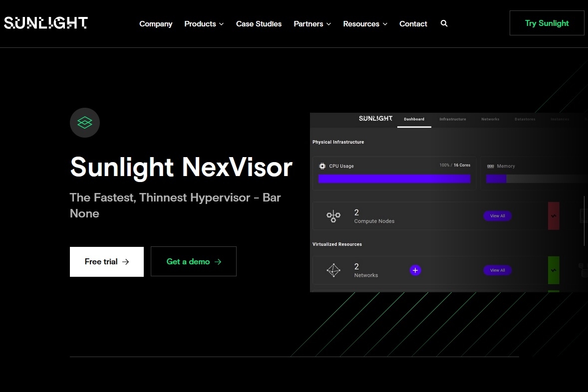Click the 100% / 16 Cores value

[455, 165]
